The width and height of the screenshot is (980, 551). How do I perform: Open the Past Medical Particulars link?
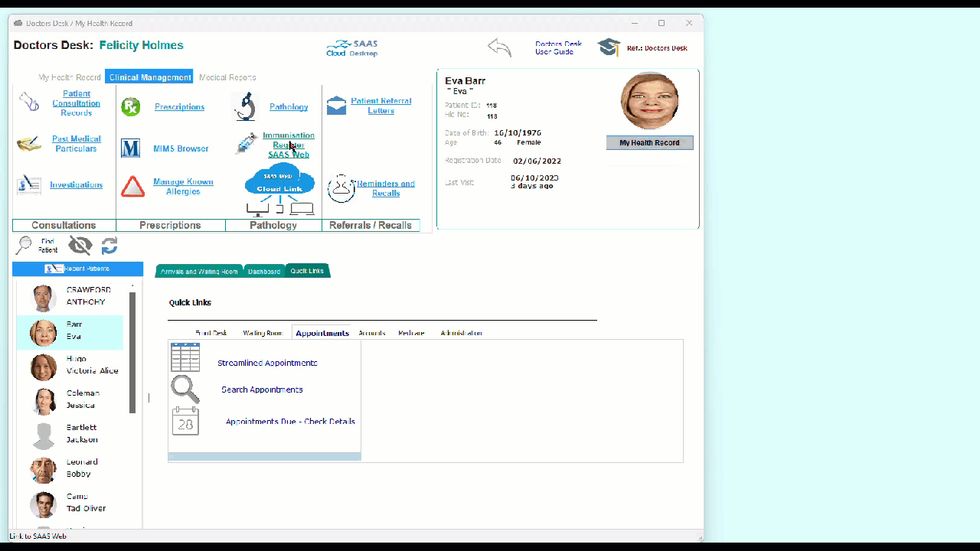tap(76, 144)
